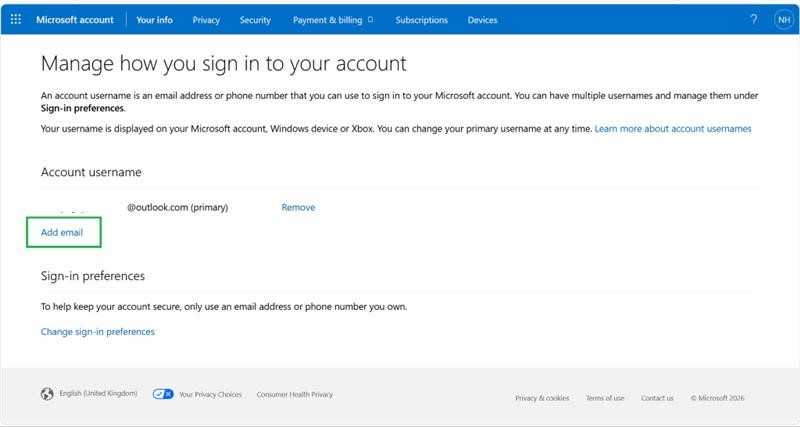The height and width of the screenshot is (427, 800).
Task: Go to the Privacy tab
Action: [x=206, y=20]
